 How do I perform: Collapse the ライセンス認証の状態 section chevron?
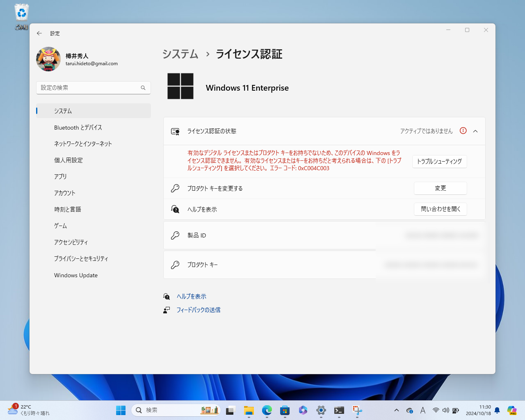pyautogui.click(x=475, y=131)
